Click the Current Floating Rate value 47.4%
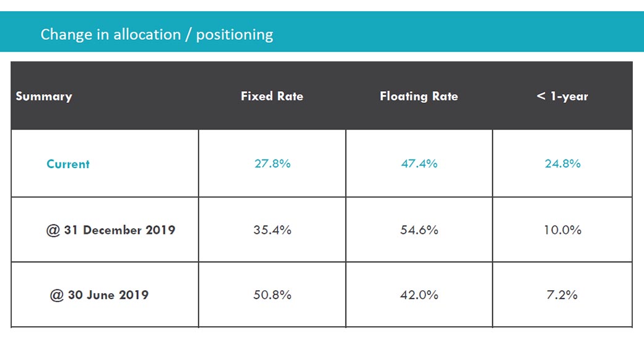 (419, 164)
